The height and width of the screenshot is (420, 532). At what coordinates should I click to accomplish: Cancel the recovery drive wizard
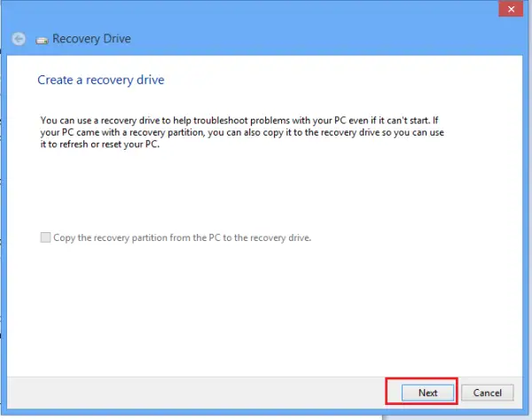coord(487,393)
